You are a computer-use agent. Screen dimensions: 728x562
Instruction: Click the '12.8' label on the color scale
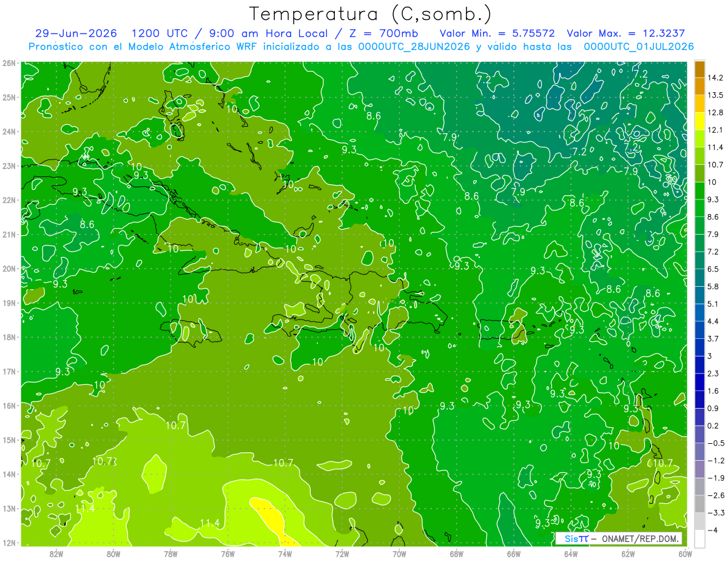(716, 112)
